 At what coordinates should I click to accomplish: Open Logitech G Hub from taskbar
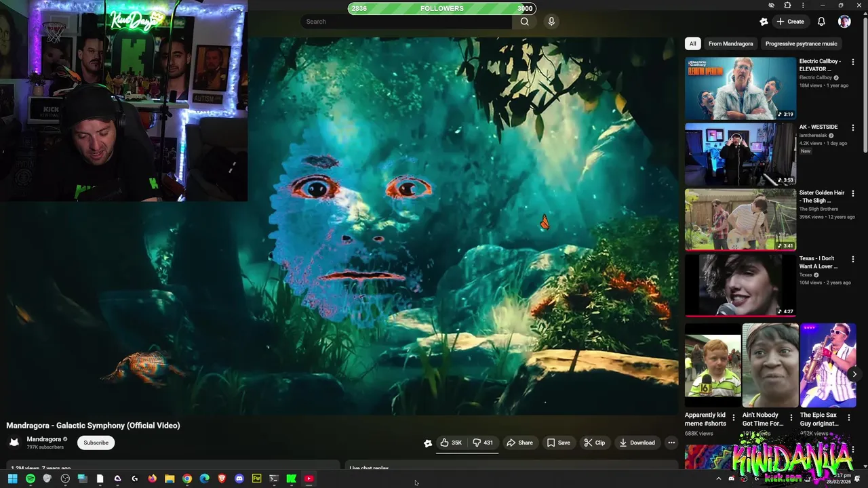pyautogui.click(x=134, y=479)
